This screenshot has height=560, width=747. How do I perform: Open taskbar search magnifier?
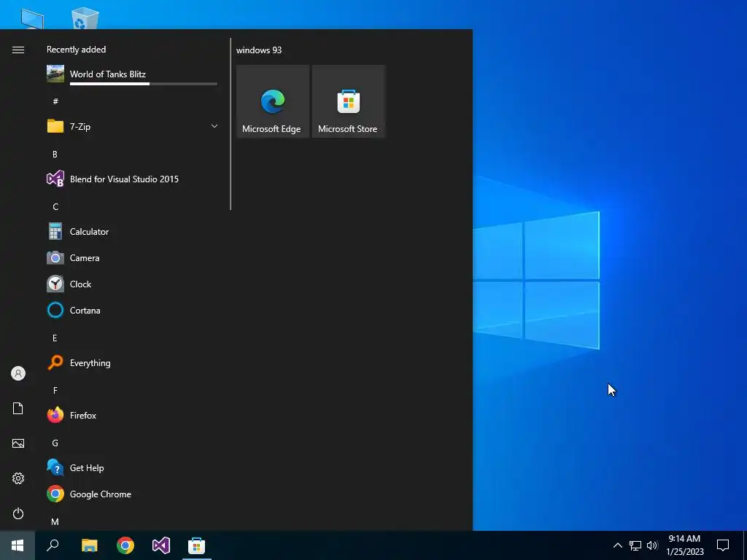click(x=53, y=545)
